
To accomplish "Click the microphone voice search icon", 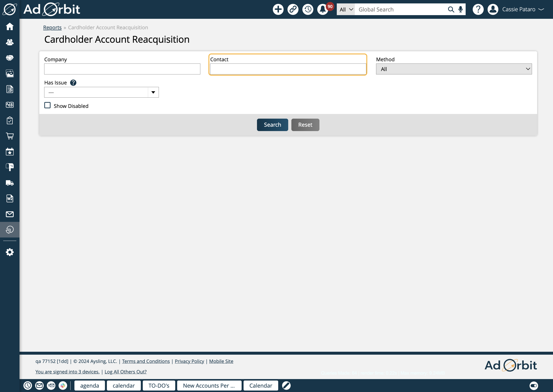I will [x=461, y=10].
